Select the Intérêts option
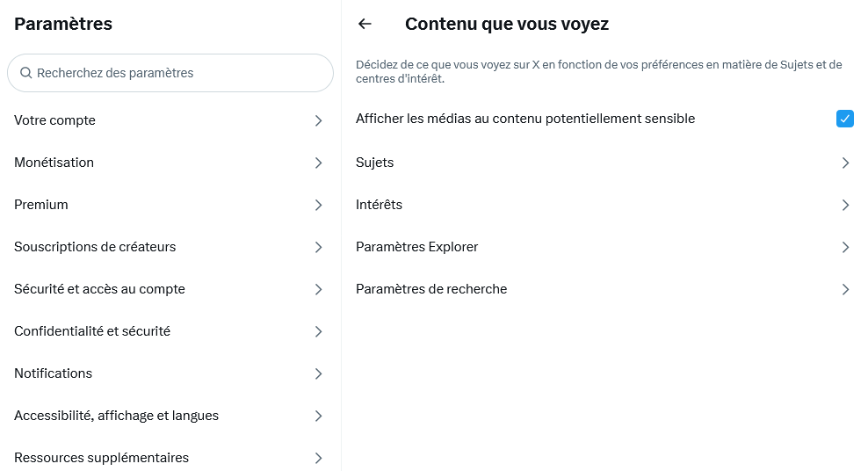868x471 pixels. (604, 205)
